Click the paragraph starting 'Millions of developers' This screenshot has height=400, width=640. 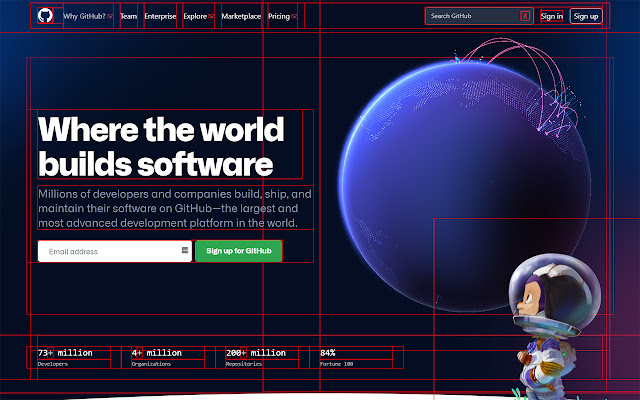point(176,208)
